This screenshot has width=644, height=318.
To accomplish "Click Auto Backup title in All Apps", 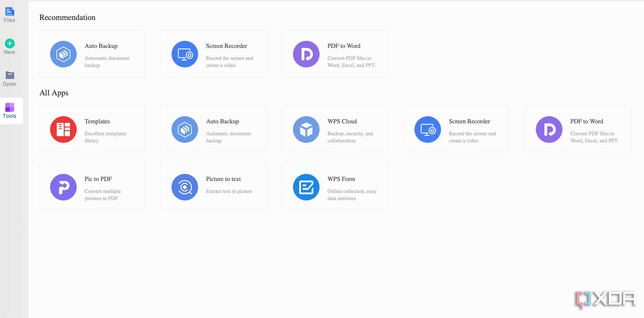I will click(222, 122).
